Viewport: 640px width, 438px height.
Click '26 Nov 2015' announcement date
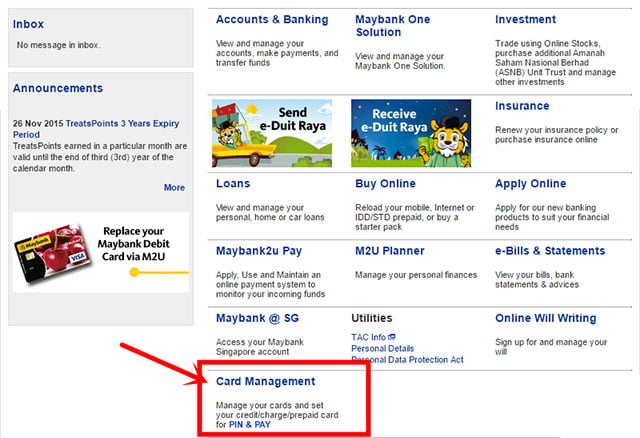coord(38,123)
